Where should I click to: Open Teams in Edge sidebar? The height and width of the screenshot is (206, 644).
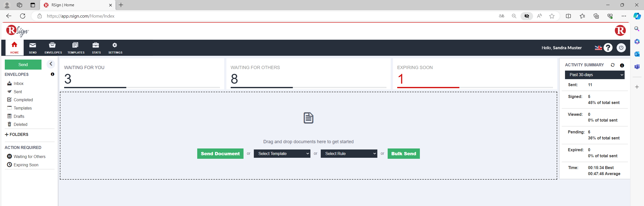pyautogui.click(x=637, y=67)
